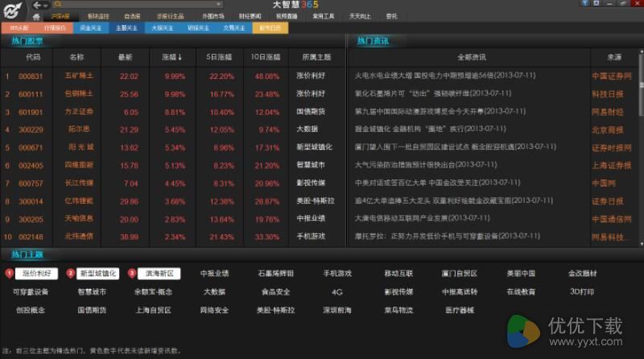Open the 可穿戴设备 theme

tap(31, 292)
